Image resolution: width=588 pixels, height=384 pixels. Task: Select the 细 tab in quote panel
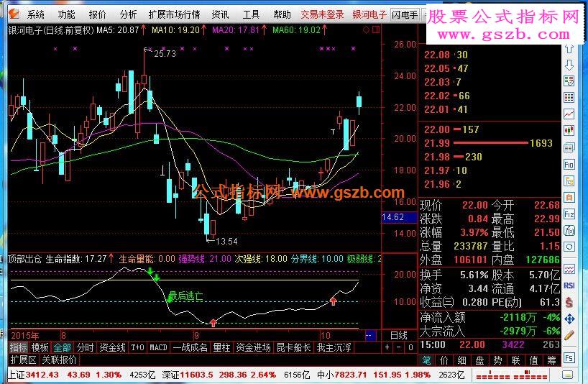pos(462,360)
